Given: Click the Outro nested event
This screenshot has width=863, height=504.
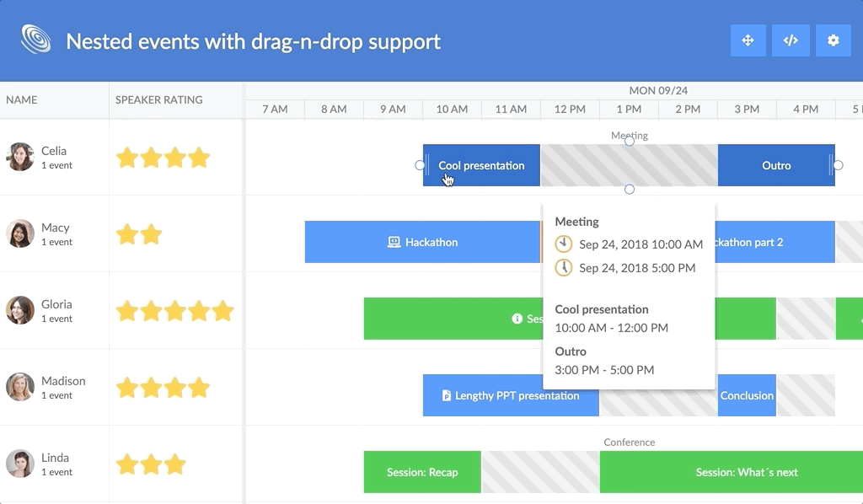Looking at the screenshot, I should click(776, 165).
